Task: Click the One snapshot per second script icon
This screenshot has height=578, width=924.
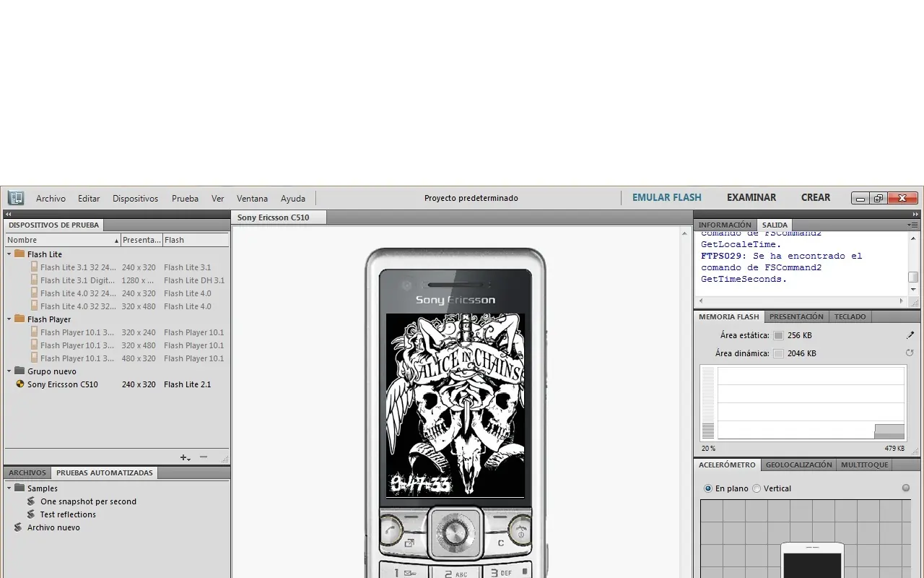Action: (31, 501)
